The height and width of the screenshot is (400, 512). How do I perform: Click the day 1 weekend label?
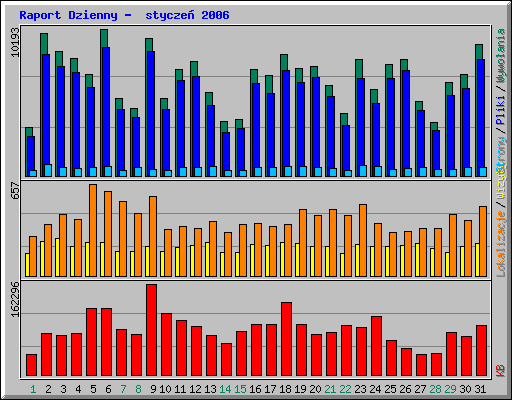point(33,389)
